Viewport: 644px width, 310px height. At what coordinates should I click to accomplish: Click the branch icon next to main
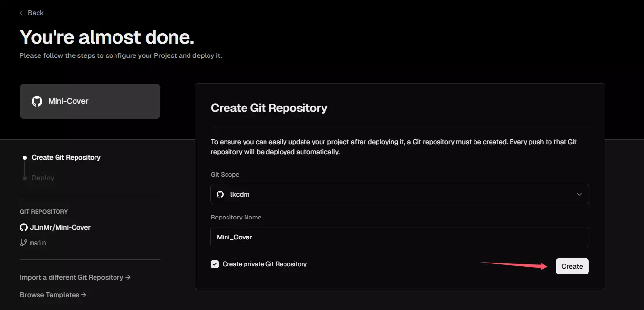[23, 243]
